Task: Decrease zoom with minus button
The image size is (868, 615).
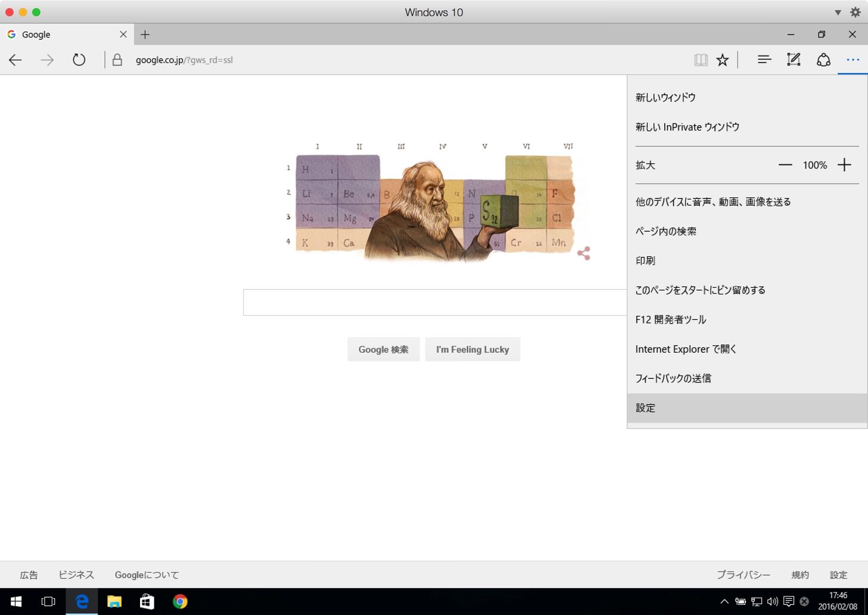Action: (x=785, y=165)
